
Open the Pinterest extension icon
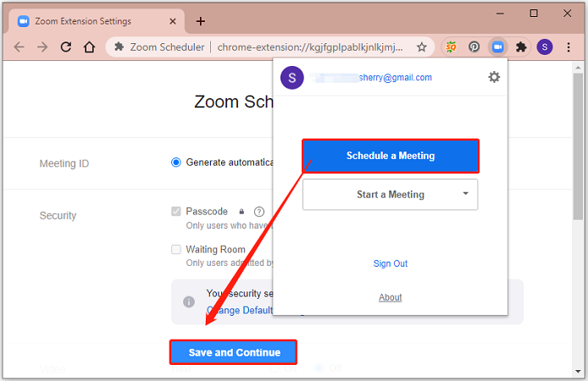point(474,47)
